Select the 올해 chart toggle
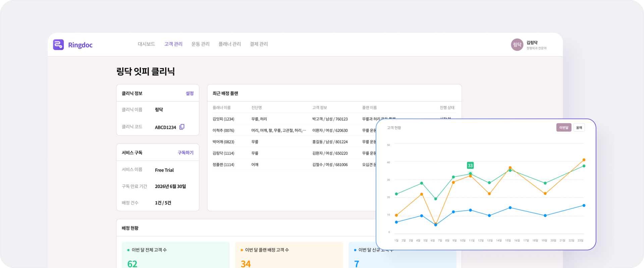Image resolution: width=644 pixels, height=268 pixels. [579, 128]
